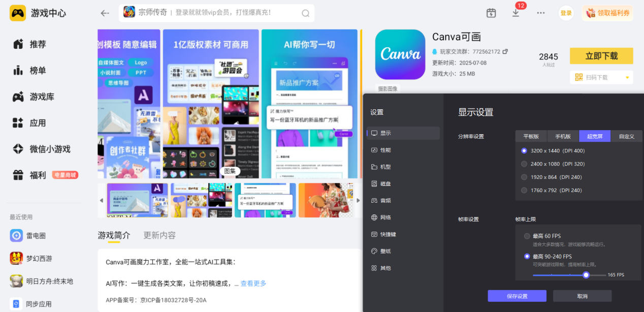Click 查看更多 link
Screen dimensions: 644x312
coord(253,283)
